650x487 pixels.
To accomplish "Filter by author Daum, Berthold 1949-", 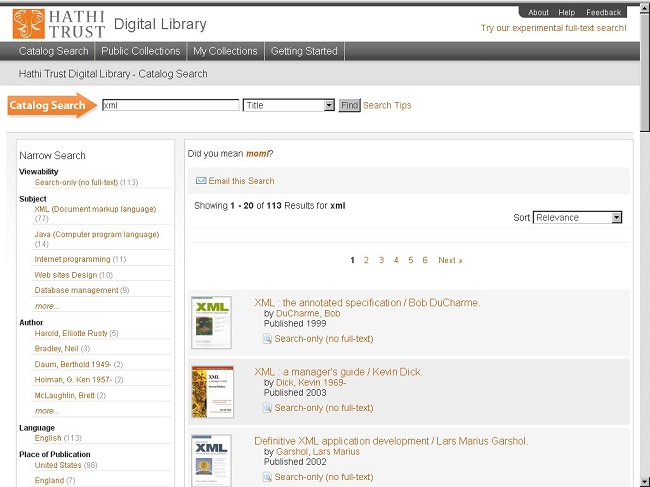I will pyautogui.click(x=73, y=364).
